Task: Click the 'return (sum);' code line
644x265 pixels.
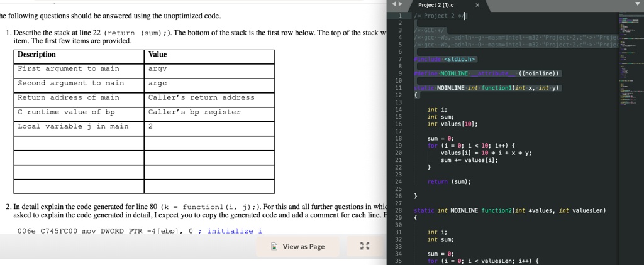Action: (x=449, y=181)
